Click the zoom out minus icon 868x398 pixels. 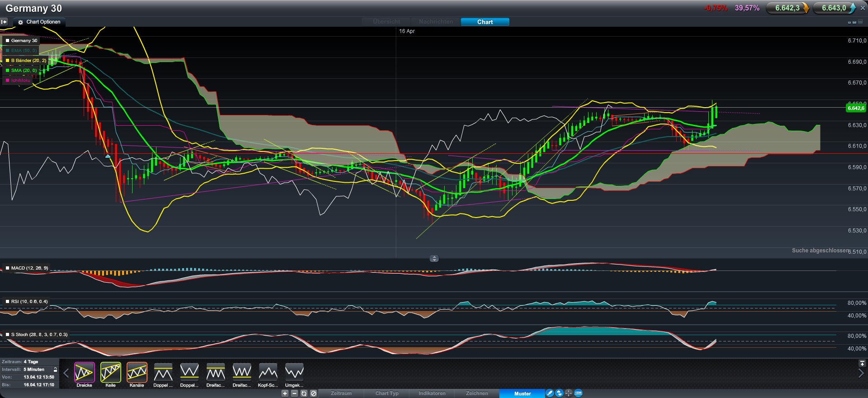pyautogui.click(x=294, y=393)
